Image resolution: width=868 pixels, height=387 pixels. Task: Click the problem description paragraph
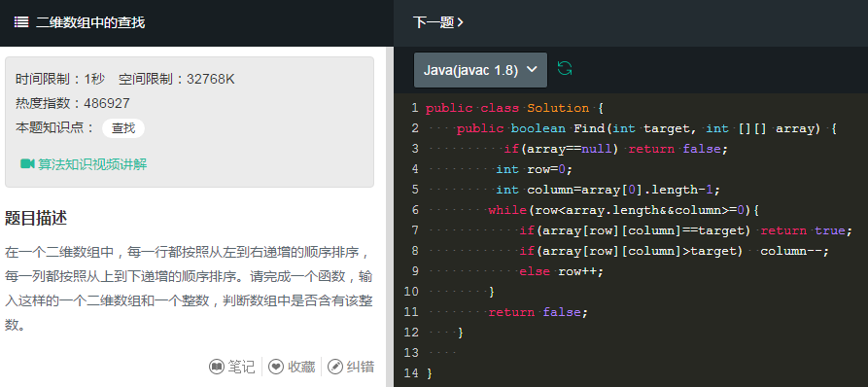[x=189, y=289]
